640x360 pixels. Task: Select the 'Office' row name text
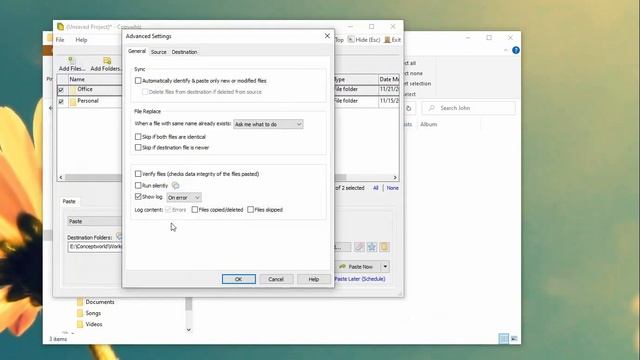85,89
